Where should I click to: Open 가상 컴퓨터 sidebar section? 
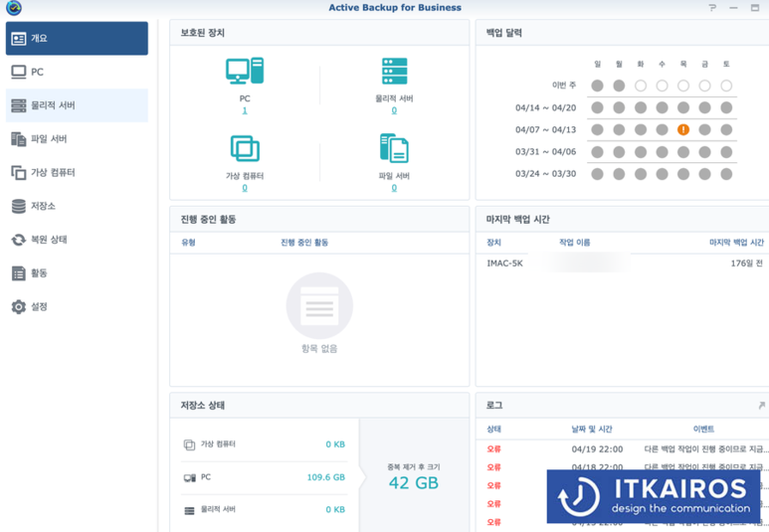[77, 173]
